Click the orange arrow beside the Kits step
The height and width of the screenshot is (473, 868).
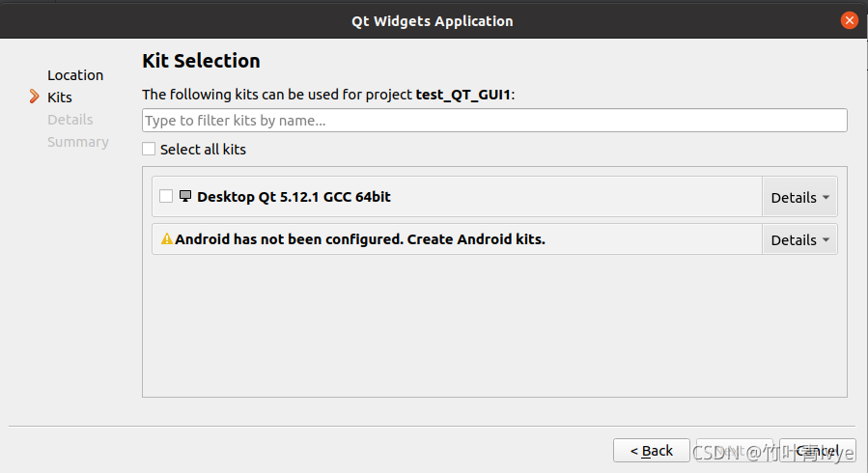(35, 97)
